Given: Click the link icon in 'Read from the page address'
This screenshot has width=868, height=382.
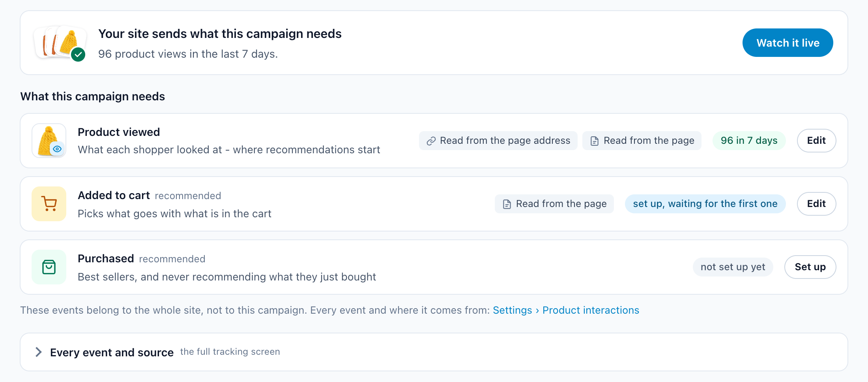Looking at the screenshot, I should tap(431, 141).
